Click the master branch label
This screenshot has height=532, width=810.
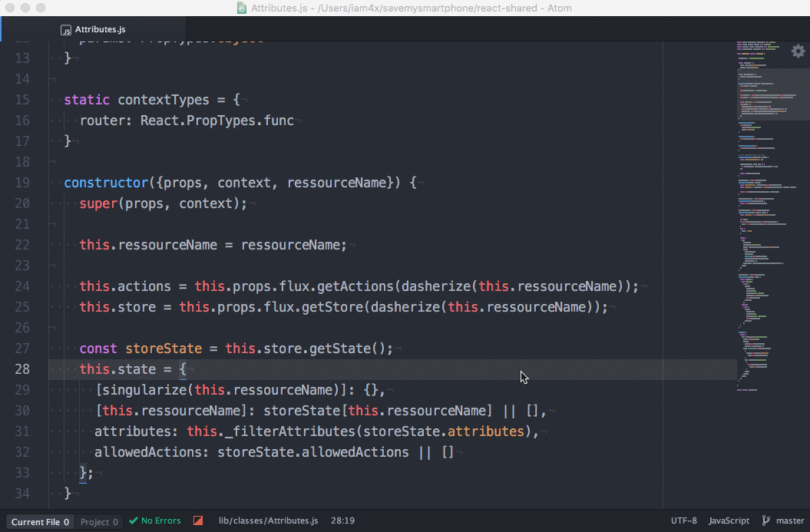tap(790, 520)
